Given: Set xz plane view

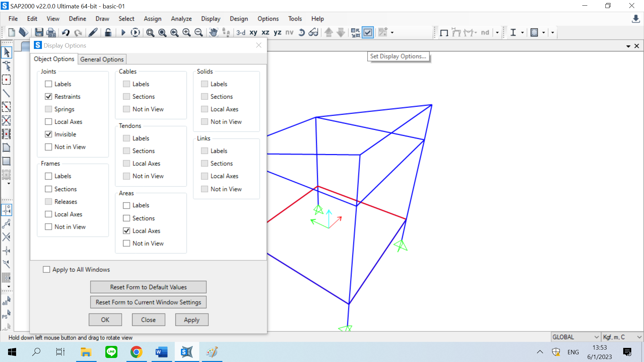Looking at the screenshot, I should pyautogui.click(x=265, y=33).
